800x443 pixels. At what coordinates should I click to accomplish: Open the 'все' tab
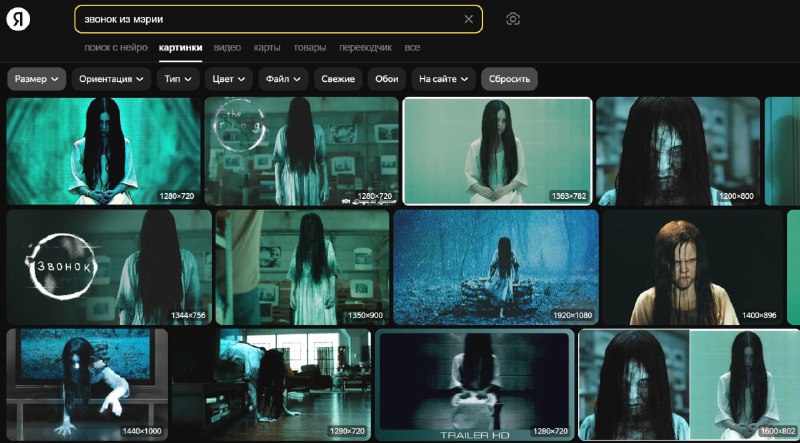(412, 47)
